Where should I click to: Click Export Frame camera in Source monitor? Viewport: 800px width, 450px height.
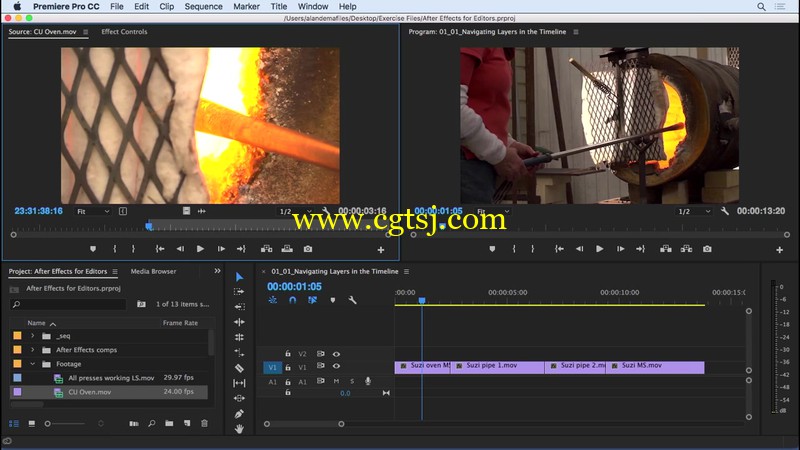click(x=308, y=249)
